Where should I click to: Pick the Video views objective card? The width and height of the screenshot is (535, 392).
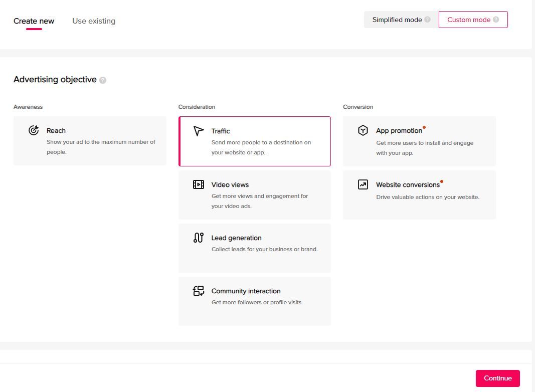pos(255,194)
